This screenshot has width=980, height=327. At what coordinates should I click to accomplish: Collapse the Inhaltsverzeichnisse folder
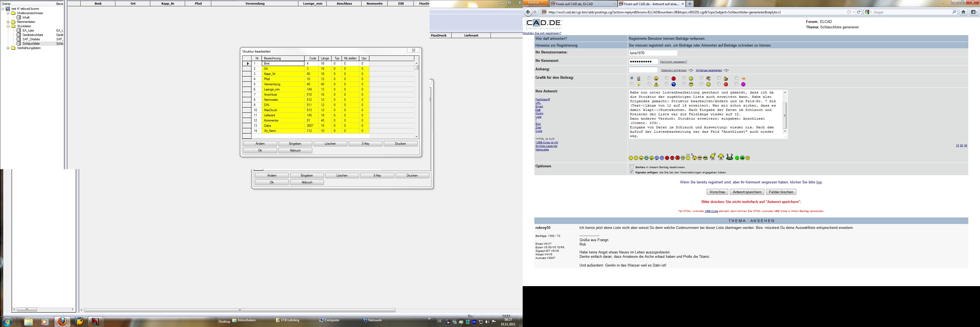pos(8,13)
